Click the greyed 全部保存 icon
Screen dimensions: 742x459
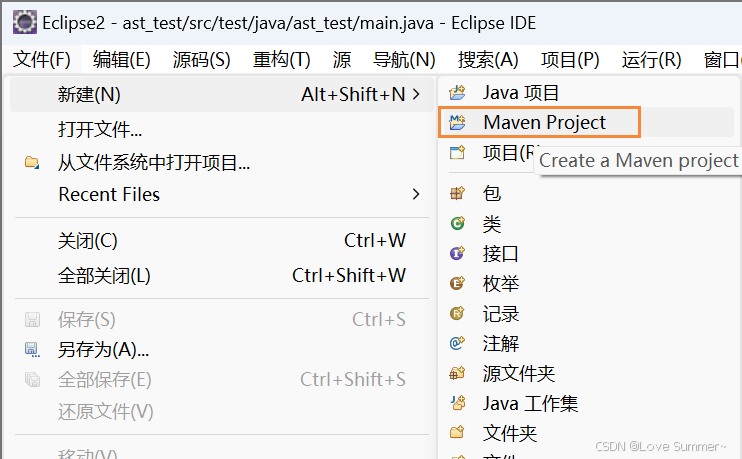pyautogui.click(x=32, y=380)
